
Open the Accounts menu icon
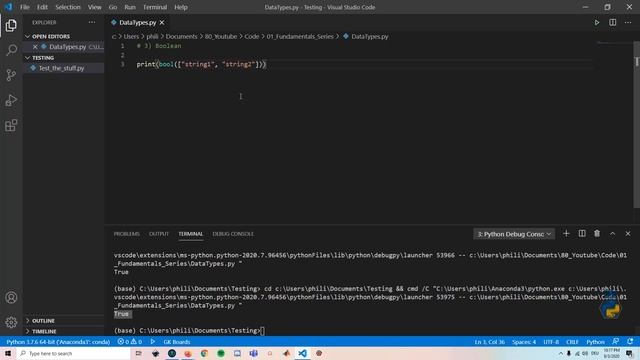[11, 298]
